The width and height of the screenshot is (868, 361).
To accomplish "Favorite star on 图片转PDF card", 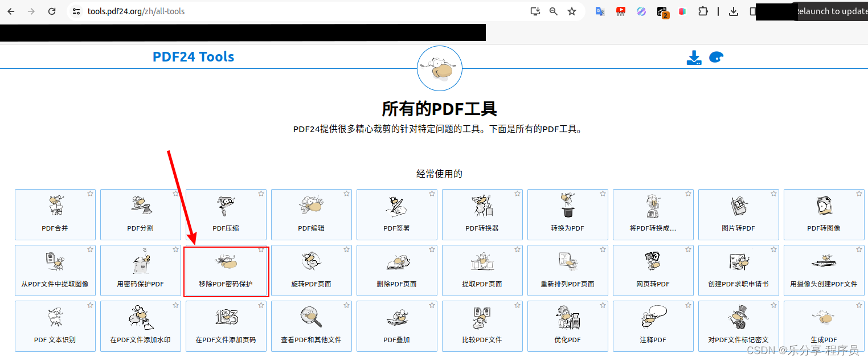I will click(773, 194).
